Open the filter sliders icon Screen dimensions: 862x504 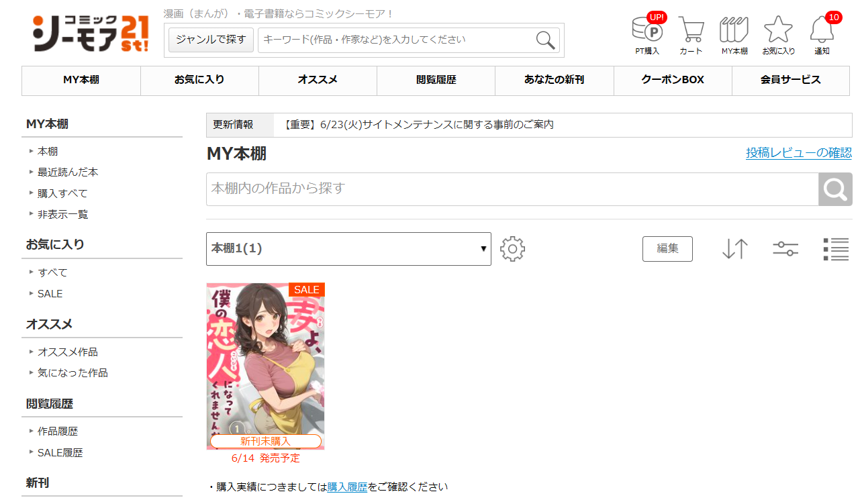(x=785, y=249)
